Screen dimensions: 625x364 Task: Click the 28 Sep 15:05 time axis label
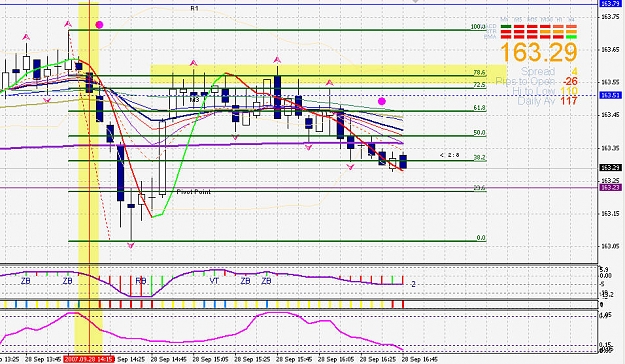210,359
